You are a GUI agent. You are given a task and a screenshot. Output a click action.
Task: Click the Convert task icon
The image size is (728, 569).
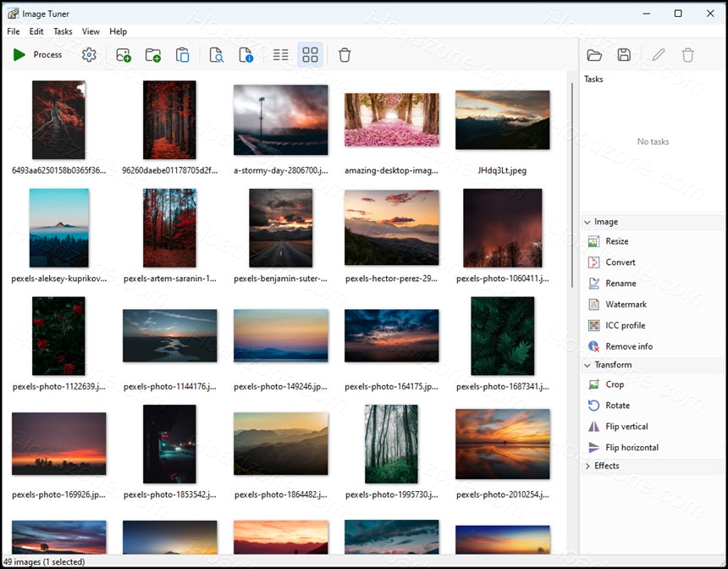pos(593,262)
